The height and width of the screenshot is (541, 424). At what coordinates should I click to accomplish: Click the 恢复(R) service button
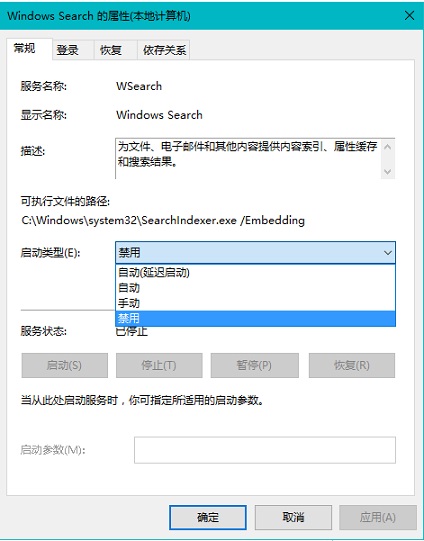click(x=352, y=365)
